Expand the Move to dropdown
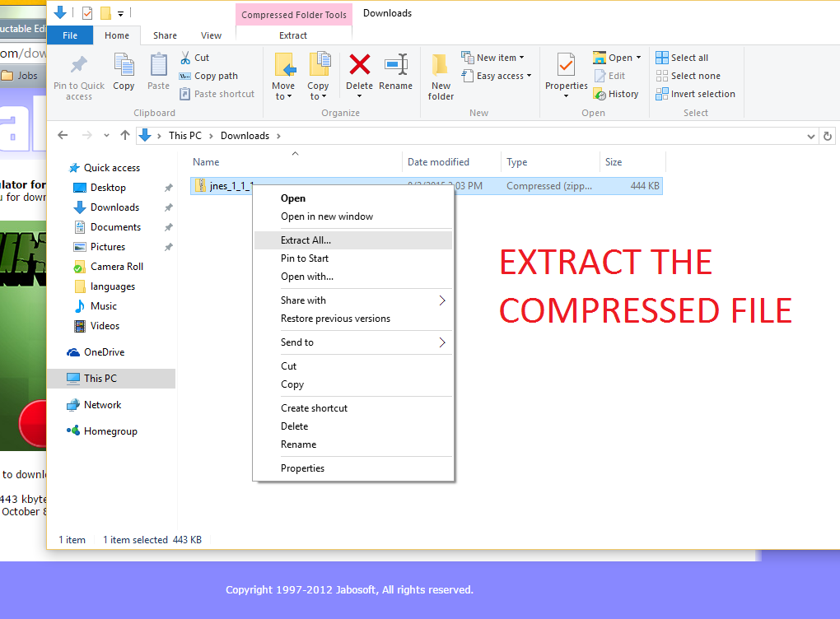Screen dimensions: 840x619 tap(283, 96)
